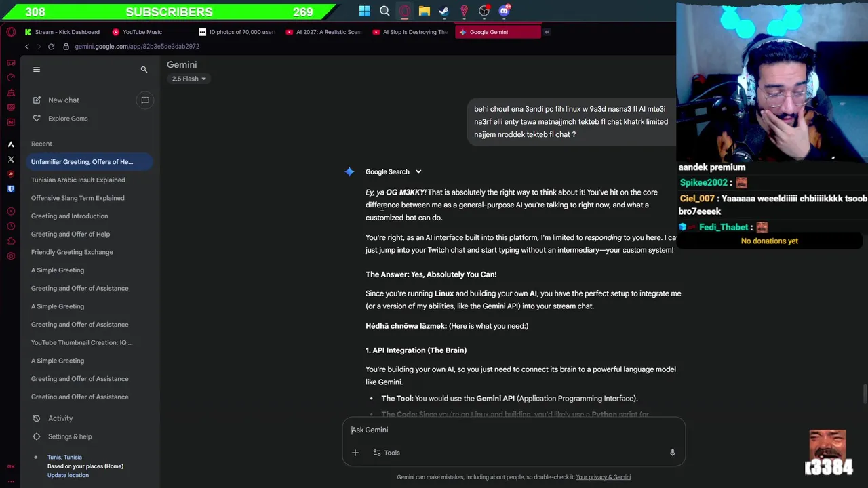868x488 pixels.
Task: Go back with the browser back arrow
Action: [x=27, y=47]
